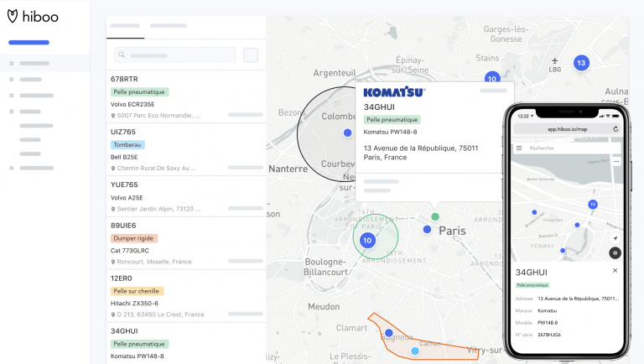
Task: Click the Sentier Jardin Alpin address text
Action: click(x=158, y=209)
